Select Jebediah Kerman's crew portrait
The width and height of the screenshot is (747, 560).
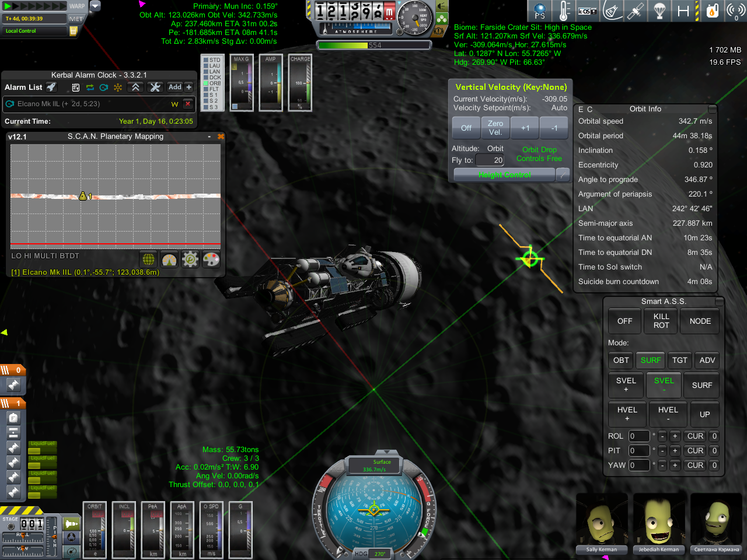pos(658,523)
